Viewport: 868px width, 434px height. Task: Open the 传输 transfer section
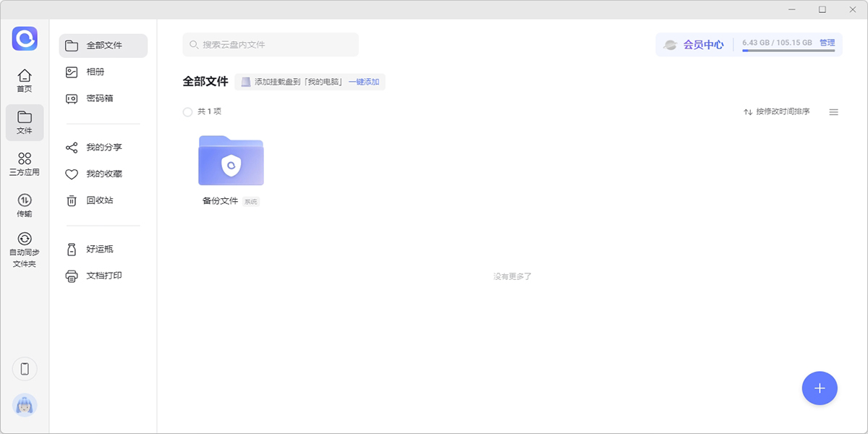tap(25, 205)
